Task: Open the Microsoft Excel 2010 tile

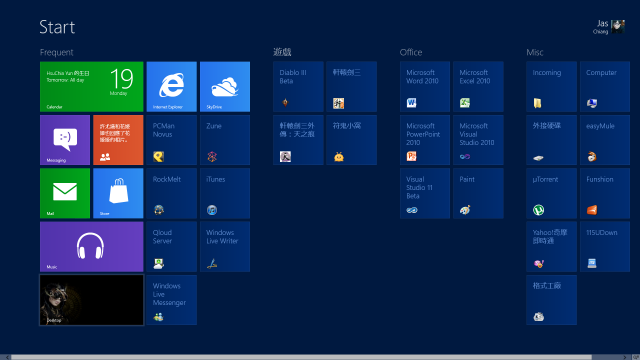Action: pyautogui.click(x=478, y=87)
